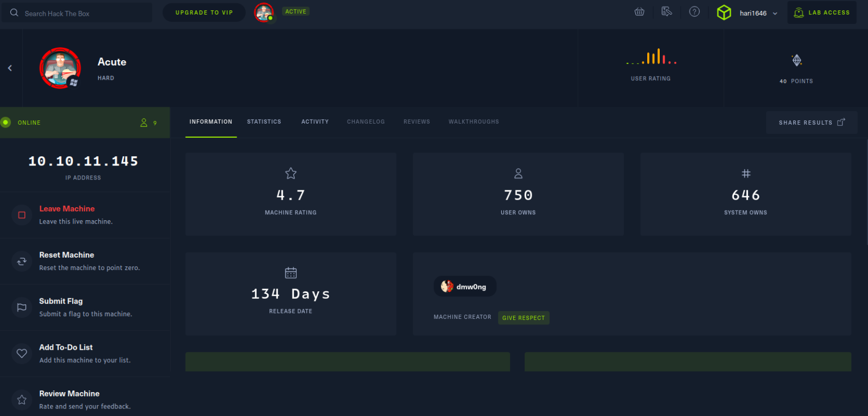This screenshot has height=416, width=868.
Task: Open the Changelog tab
Action: pos(366,122)
